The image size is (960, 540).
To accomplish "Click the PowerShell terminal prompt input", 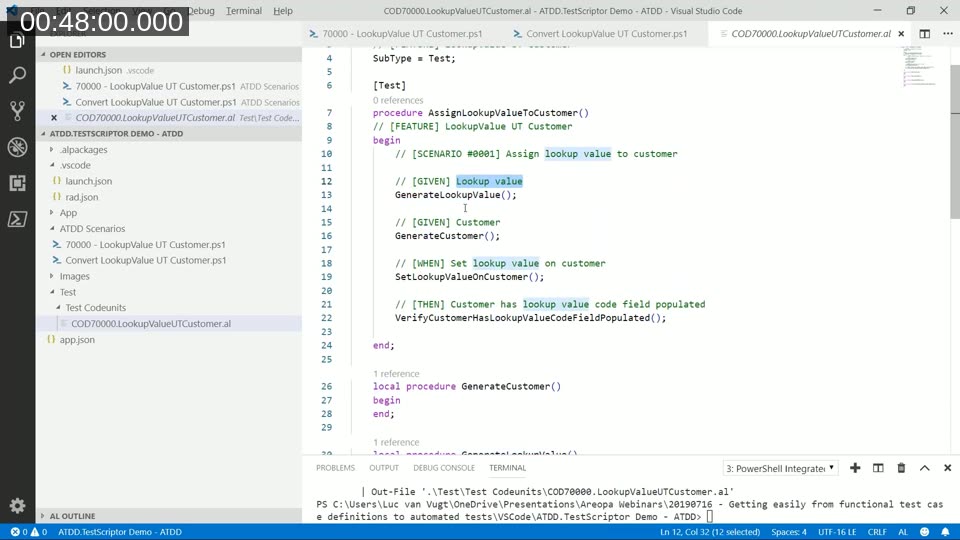I will pos(710,517).
